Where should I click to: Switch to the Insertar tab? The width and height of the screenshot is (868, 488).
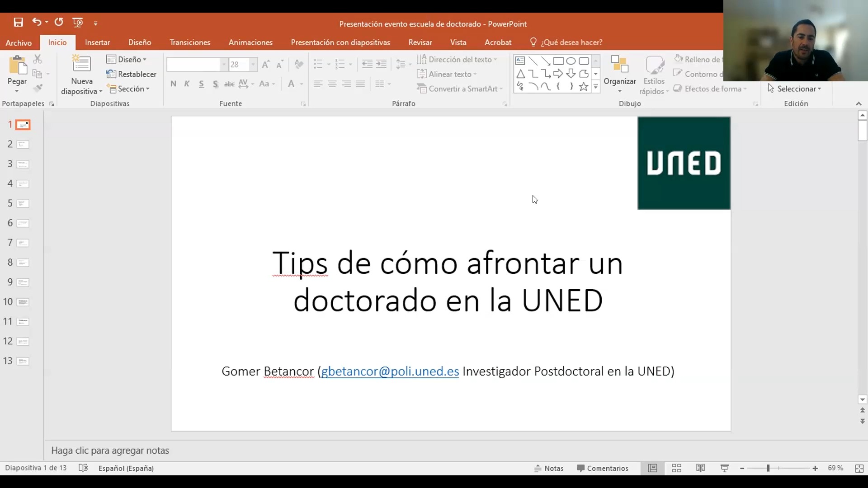pyautogui.click(x=98, y=42)
